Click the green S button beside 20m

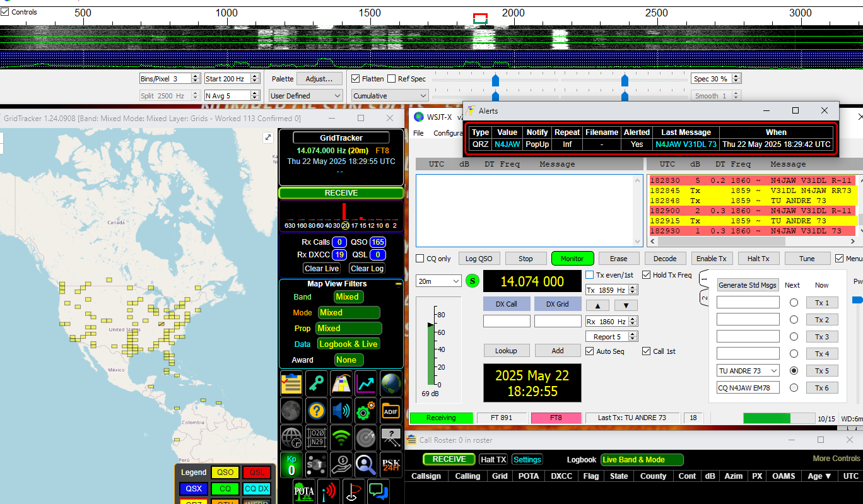[473, 281]
